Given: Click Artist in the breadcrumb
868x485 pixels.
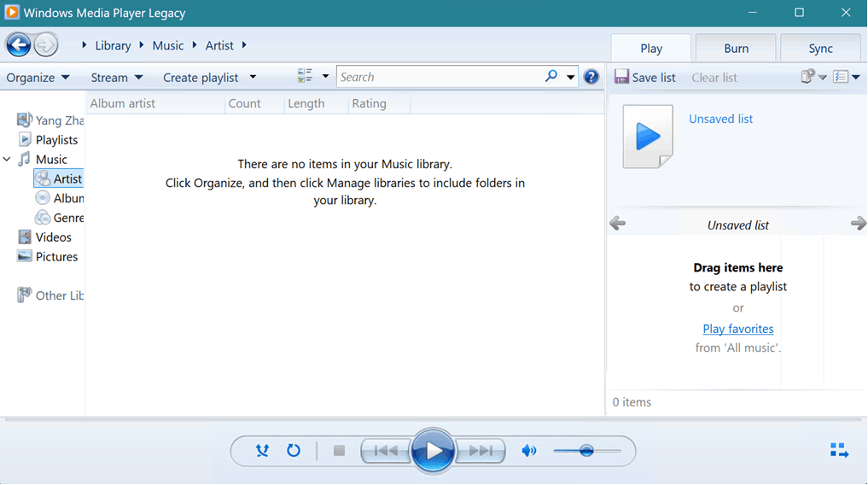Looking at the screenshot, I should click(x=219, y=45).
